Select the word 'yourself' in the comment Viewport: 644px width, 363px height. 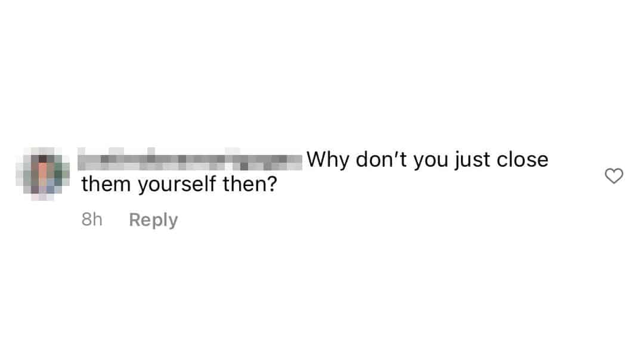click(x=177, y=184)
